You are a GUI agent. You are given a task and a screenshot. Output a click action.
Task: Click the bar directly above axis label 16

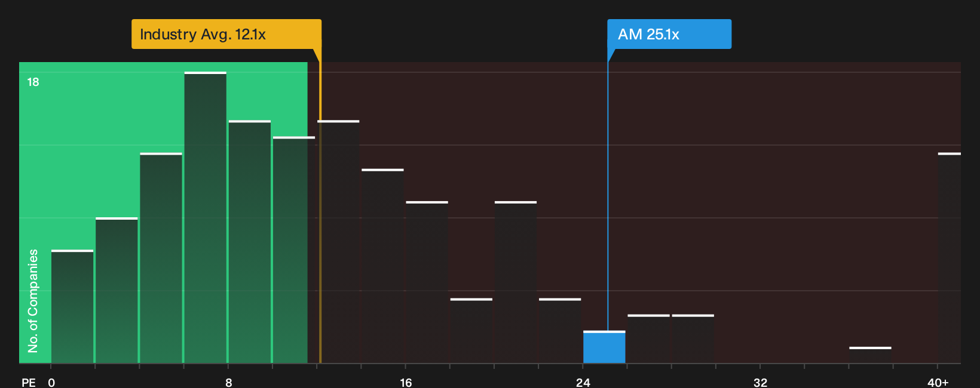pos(427,282)
